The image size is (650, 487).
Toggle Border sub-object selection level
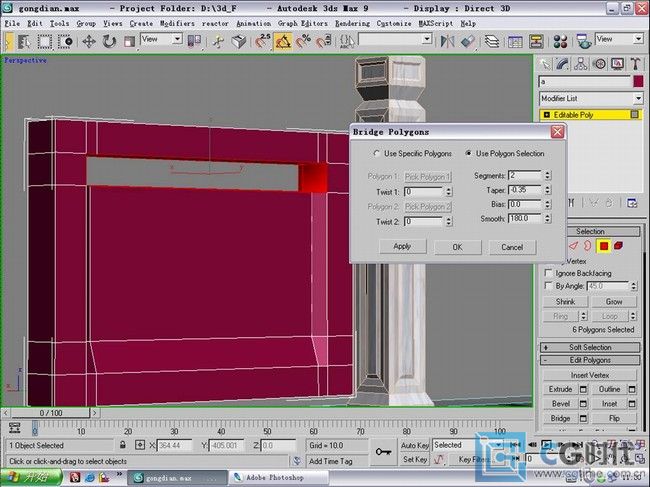pyautogui.click(x=587, y=246)
